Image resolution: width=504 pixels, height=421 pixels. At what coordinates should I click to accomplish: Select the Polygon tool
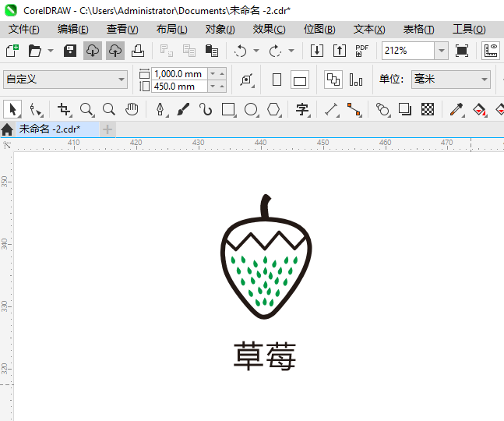[x=273, y=110]
